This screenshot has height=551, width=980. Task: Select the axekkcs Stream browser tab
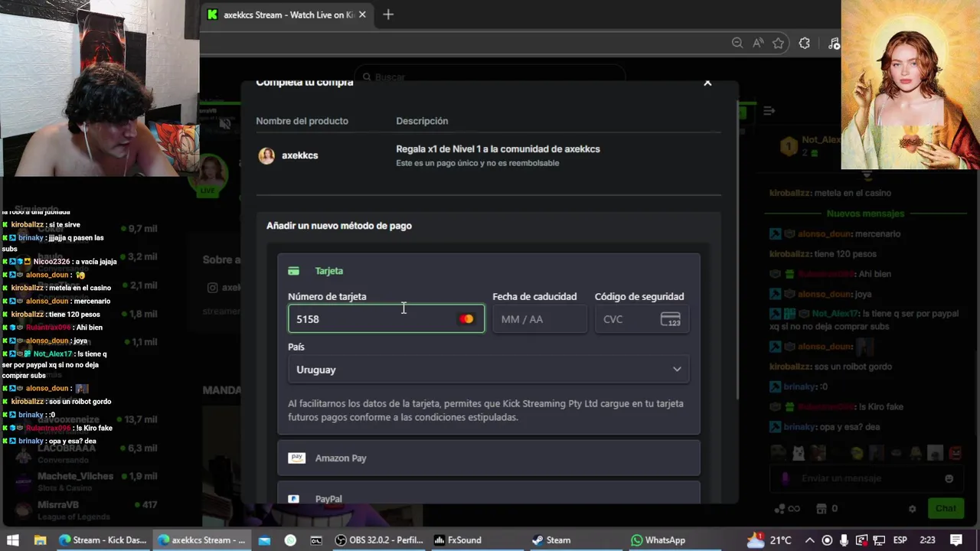[x=287, y=15]
